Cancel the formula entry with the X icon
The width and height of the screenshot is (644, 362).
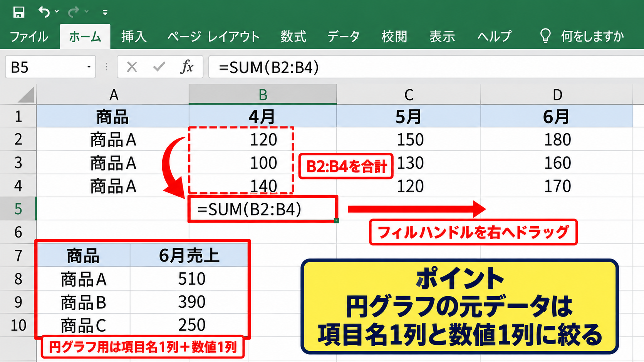[132, 67]
